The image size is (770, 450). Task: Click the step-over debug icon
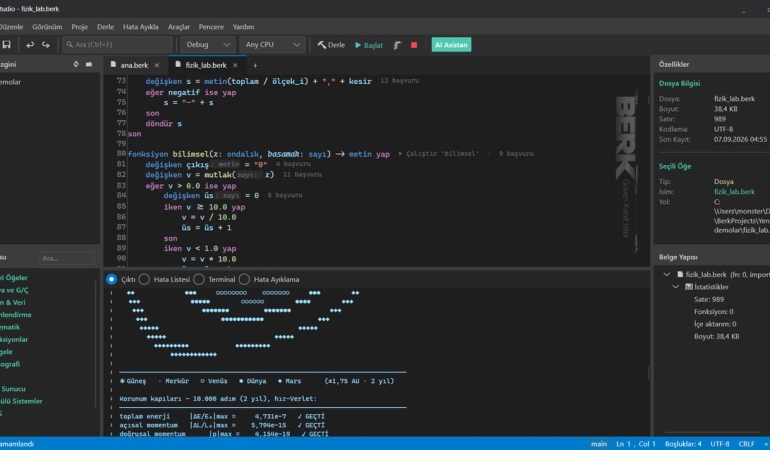pos(397,45)
